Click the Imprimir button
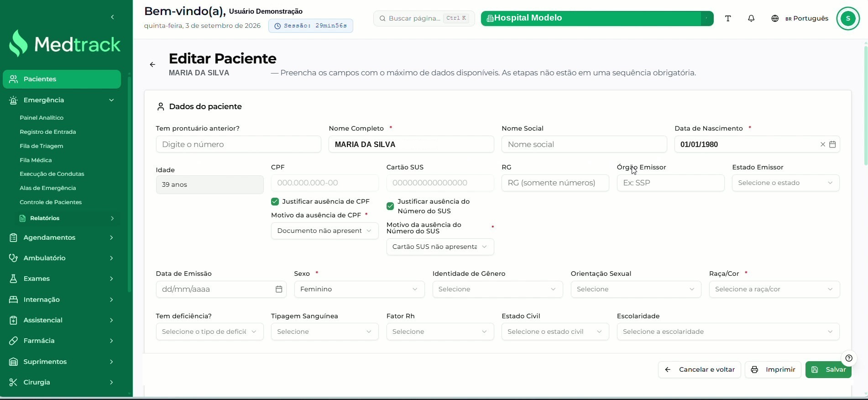The height and width of the screenshot is (400, 868). click(773, 369)
